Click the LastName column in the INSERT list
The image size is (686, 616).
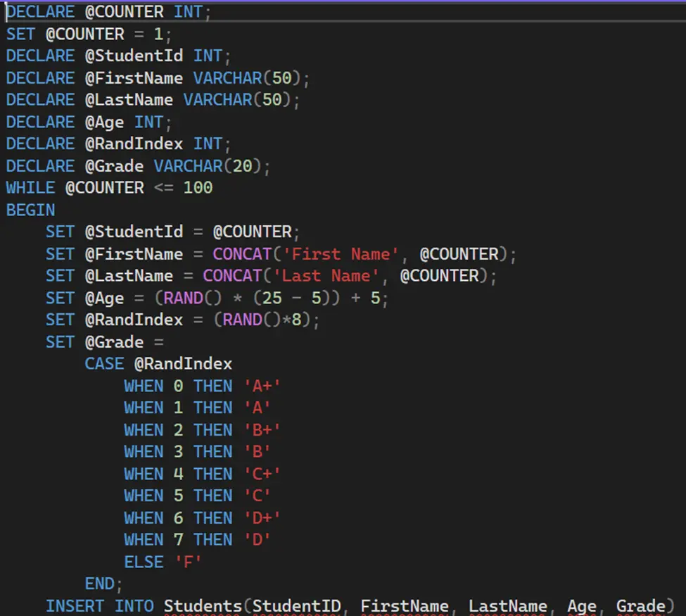tap(508, 606)
